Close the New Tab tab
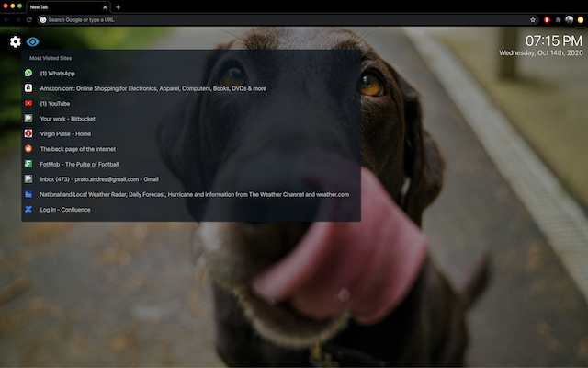This screenshot has height=368, width=588. pos(105,7)
